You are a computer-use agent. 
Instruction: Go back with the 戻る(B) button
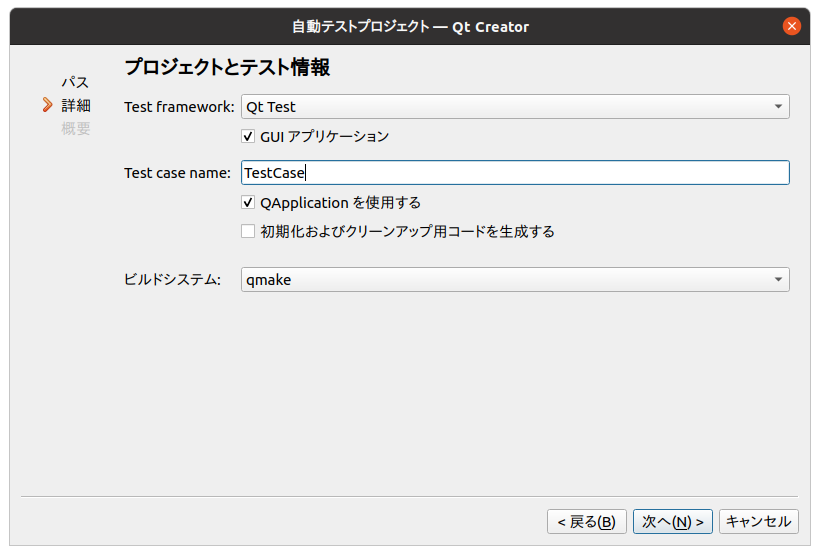coord(587,522)
